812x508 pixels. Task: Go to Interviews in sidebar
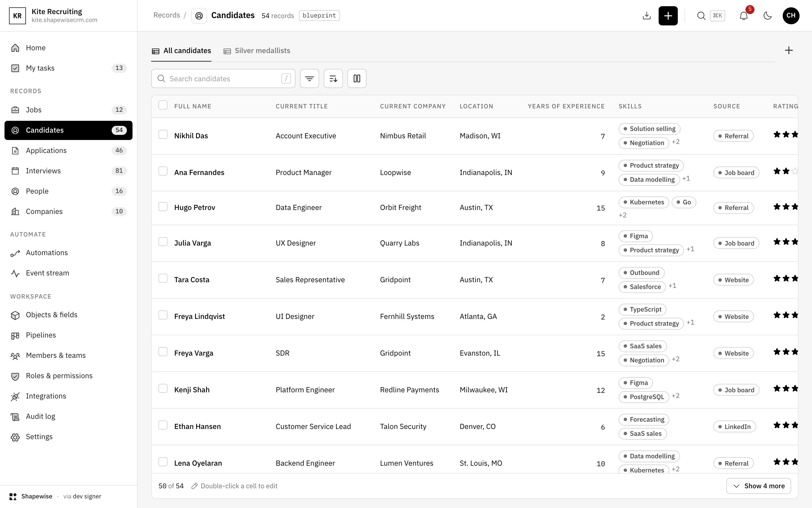tap(69, 171)
